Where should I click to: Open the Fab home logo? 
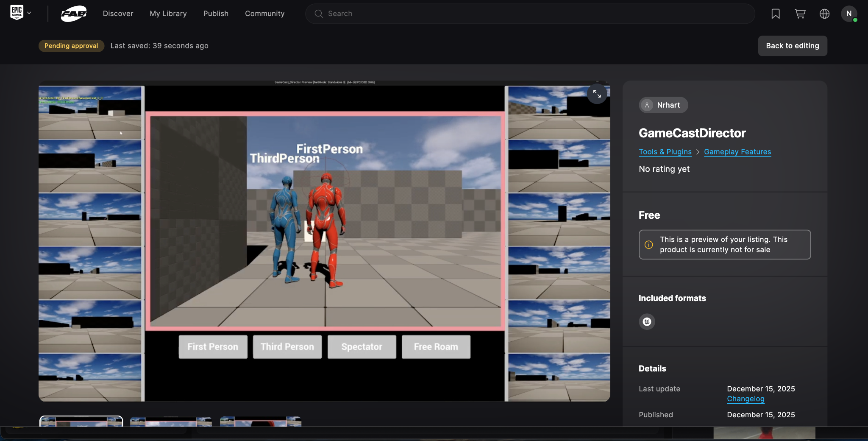pyautogui.click(x=73, y=14)
